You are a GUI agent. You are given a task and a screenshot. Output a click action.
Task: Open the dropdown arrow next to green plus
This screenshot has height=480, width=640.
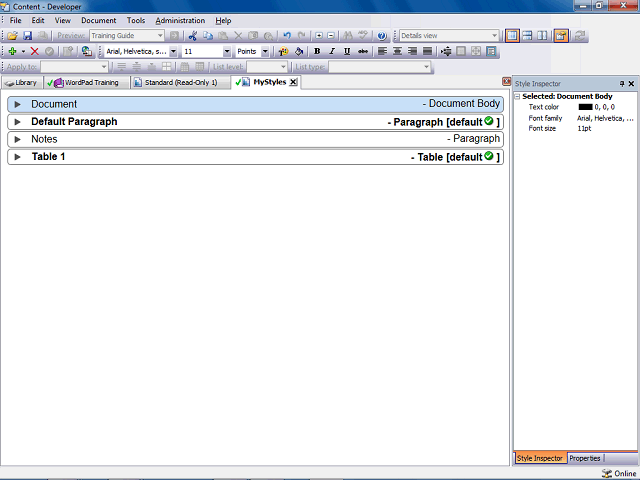(x=23, y=51)
